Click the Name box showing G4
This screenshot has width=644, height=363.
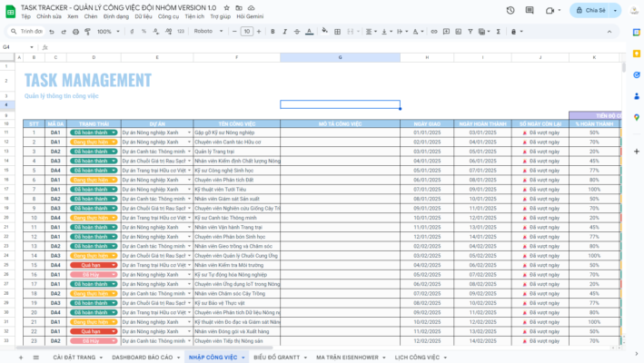point(14,47)
